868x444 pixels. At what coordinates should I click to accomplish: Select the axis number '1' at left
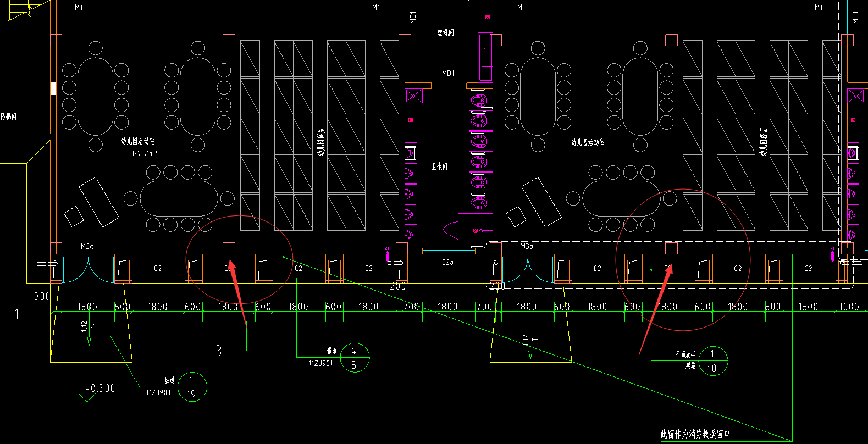[x=16, y=314]
